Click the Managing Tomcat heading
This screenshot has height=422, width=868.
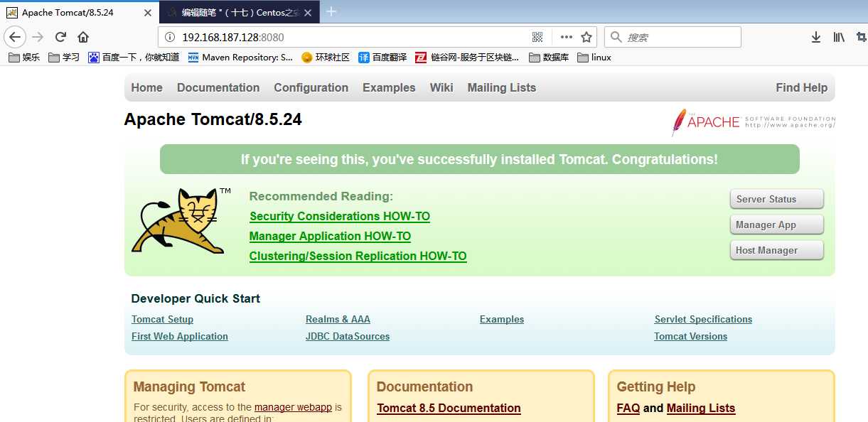tap(189, 386)
